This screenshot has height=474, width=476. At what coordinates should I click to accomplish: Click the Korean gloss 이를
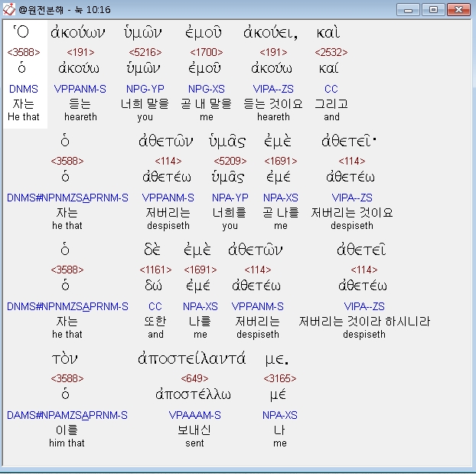click(67, 430)
